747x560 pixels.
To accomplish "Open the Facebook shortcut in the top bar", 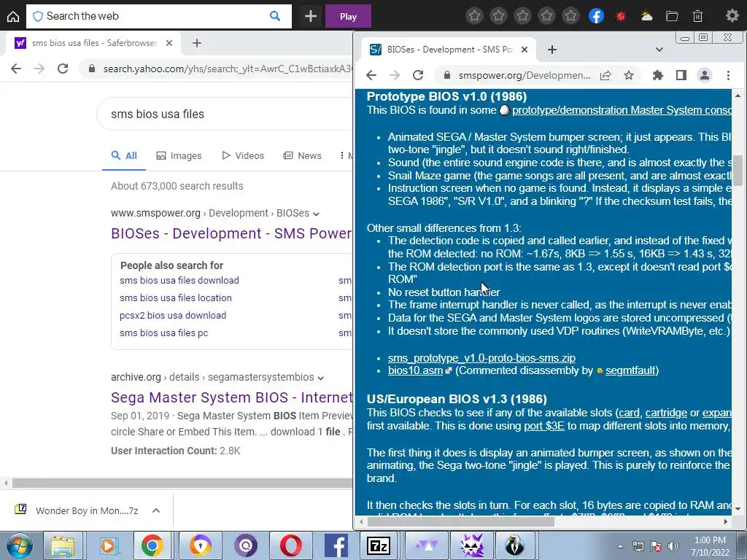I will (596, 16).
